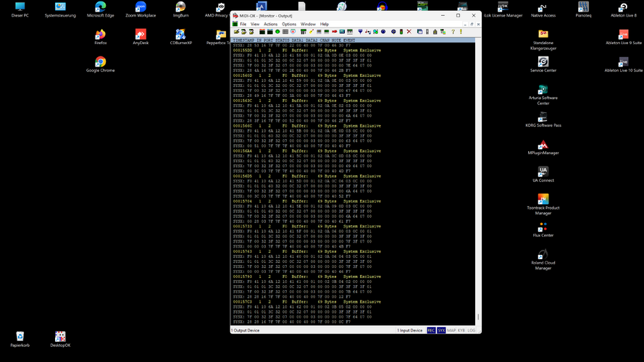Toggle the REC indicator in status bar
644x362 pixels.
click(x=431, y=330)
